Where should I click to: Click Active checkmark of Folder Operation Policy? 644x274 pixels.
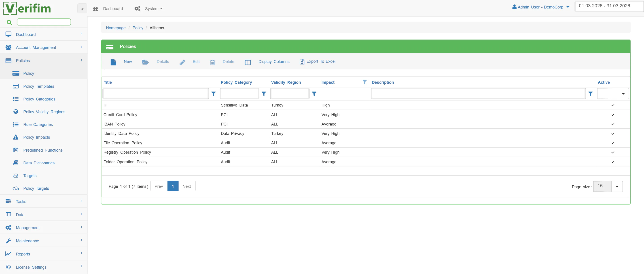613,162
